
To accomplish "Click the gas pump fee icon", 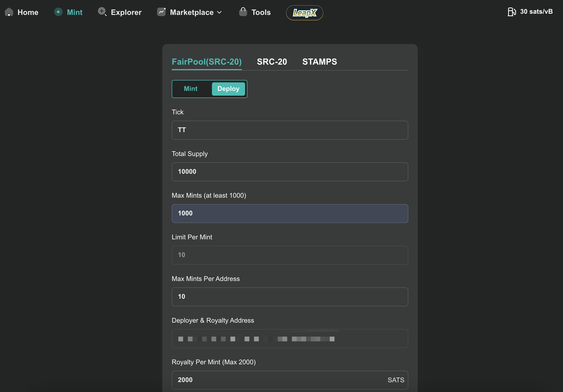I will (x=511, y=12).
